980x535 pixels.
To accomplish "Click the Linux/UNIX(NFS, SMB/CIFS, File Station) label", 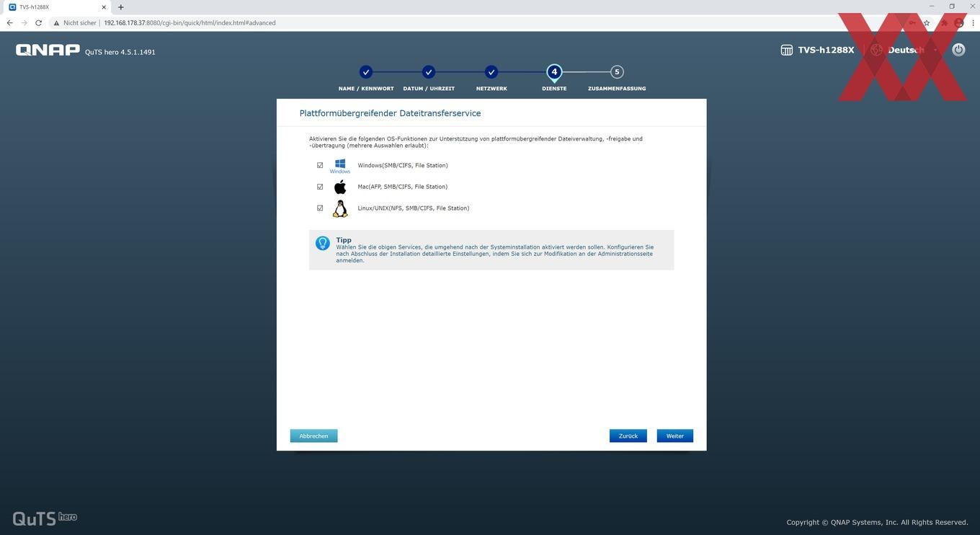I will (414, 208).
